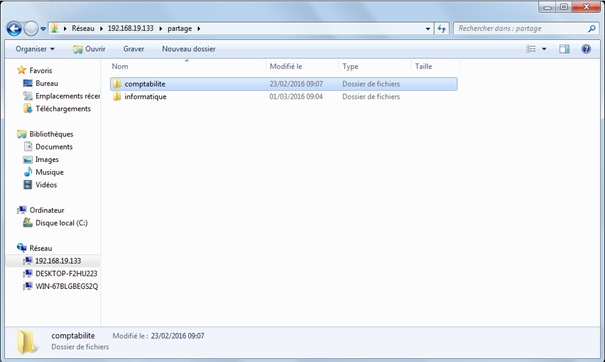This screenshot has height=362, width=605.
Task: Open DESKTOP-F2HU223 network computer
Action: coord(66,274)
